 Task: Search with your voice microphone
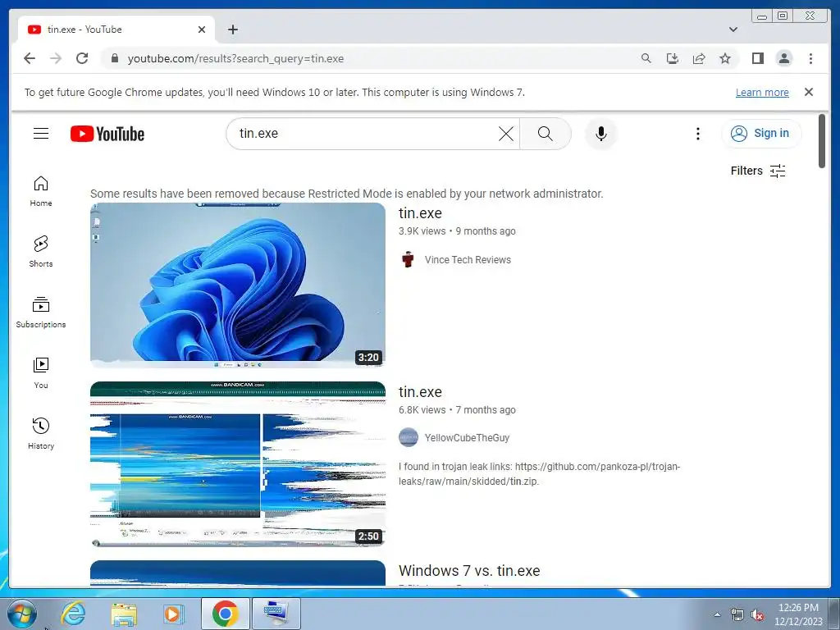tap(601, 134)
